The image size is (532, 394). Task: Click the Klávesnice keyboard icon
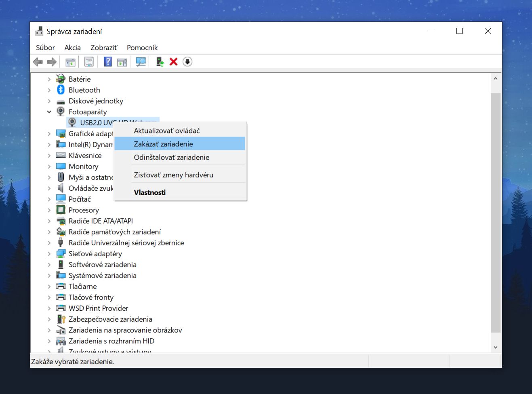[x=61, y=155]
